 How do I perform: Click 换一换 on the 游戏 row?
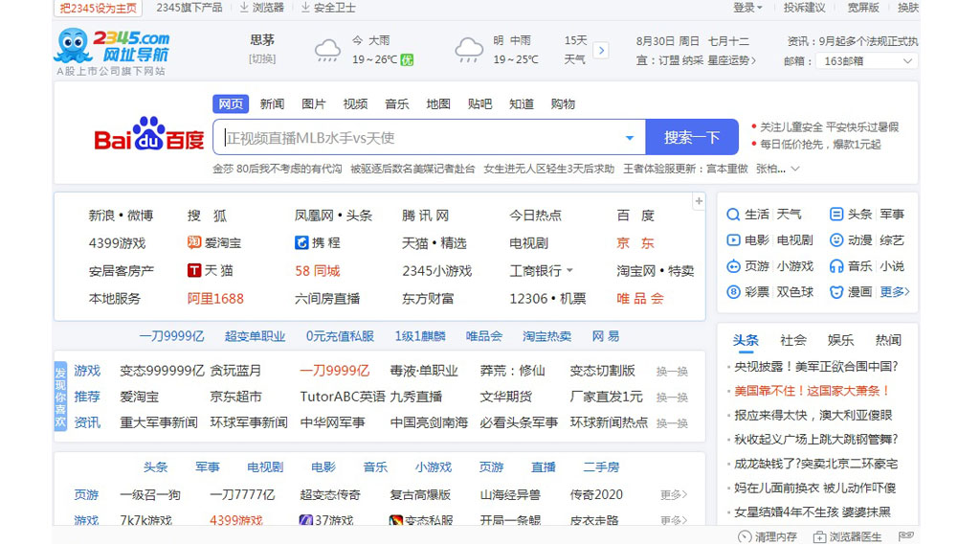672,372
